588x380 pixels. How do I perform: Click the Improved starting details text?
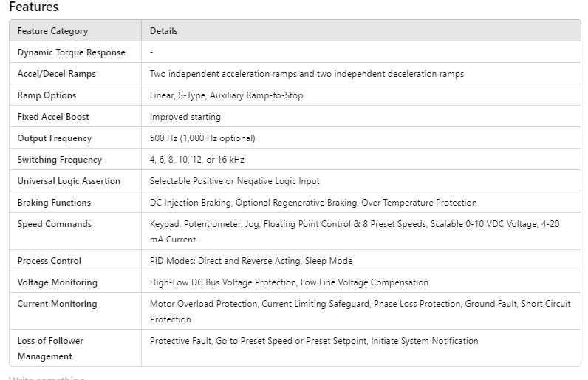(185, 117)
